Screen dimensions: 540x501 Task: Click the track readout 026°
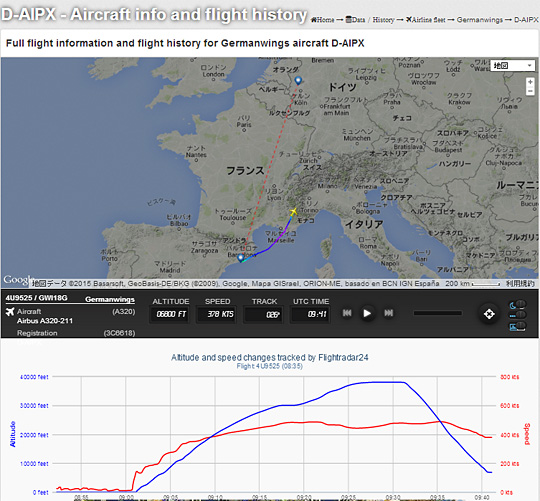[x=264, y=314]
